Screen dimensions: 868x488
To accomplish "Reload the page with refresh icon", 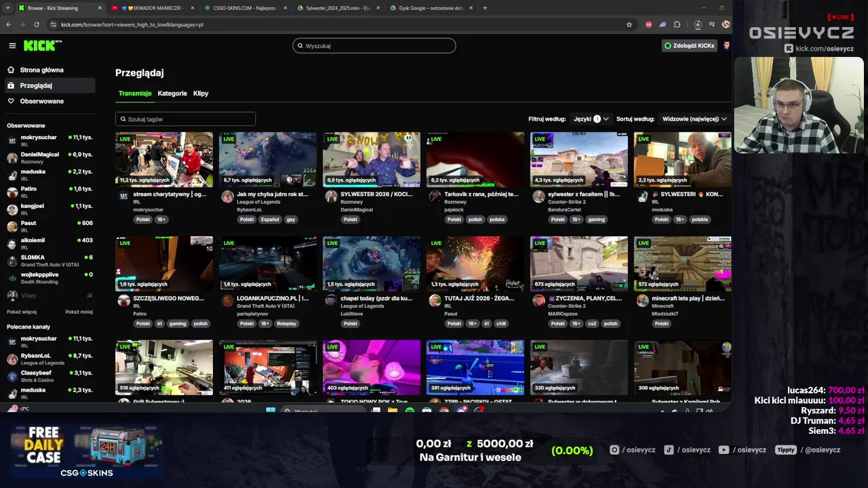I will click(x=37, y=24).
